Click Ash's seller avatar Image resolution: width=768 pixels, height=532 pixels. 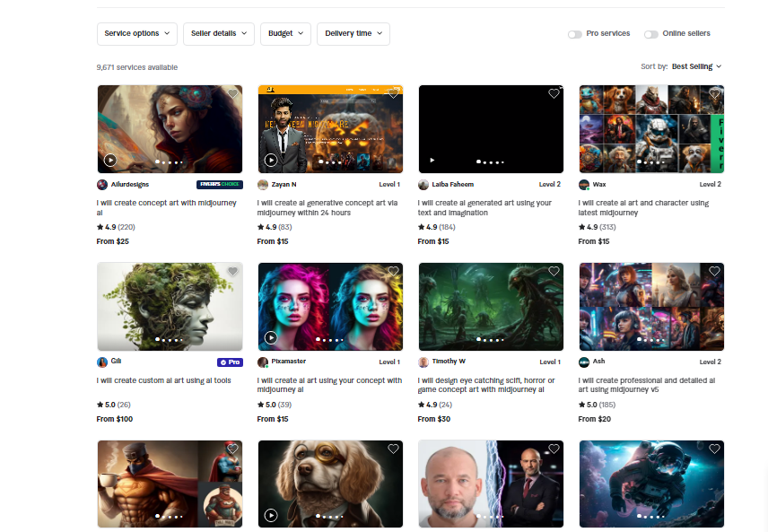pyautogui.click(x=584, y=362)
